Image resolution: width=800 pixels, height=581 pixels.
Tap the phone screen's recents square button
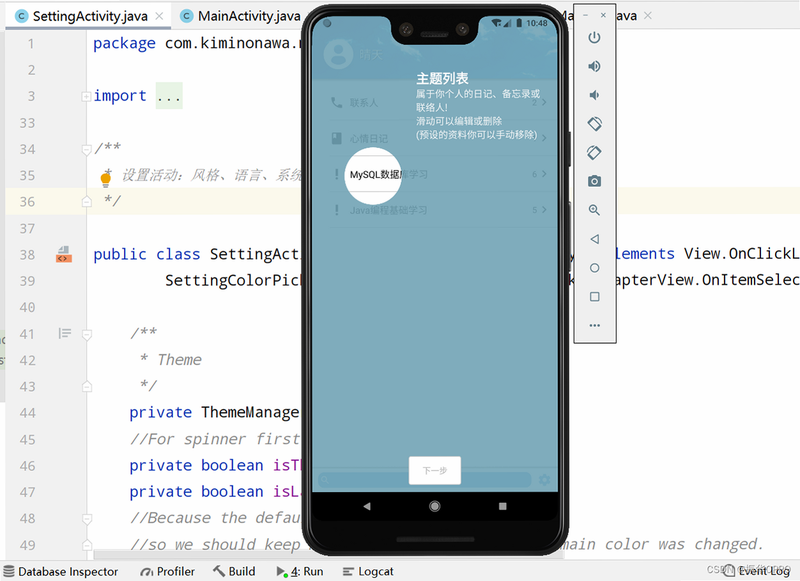pyautogui.click(x=503, y=506)
